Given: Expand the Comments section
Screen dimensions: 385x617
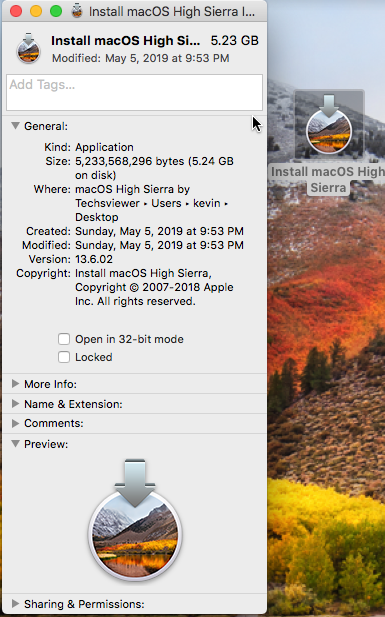Looking at the screenshot, I should point(15,423).
